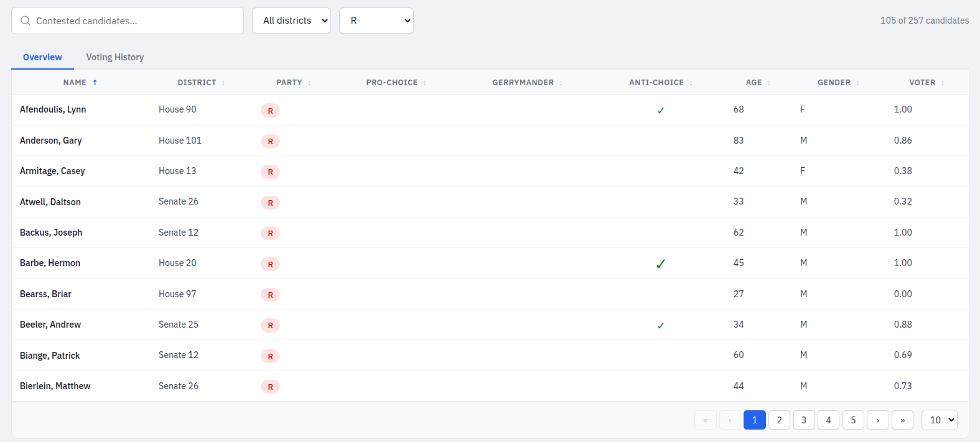Click the voter score 0.00
Image resolution: width=980 pixels, height=442 pixels.
[x=903, y=294]
